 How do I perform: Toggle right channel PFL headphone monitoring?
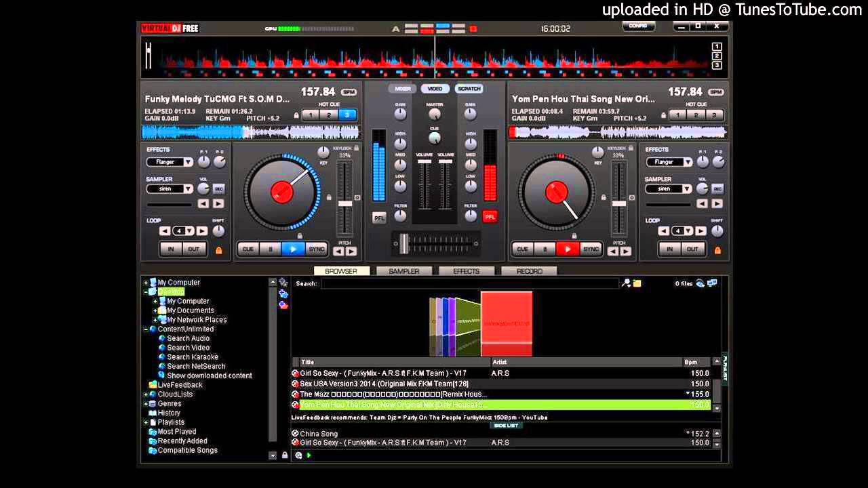point(490,217)
